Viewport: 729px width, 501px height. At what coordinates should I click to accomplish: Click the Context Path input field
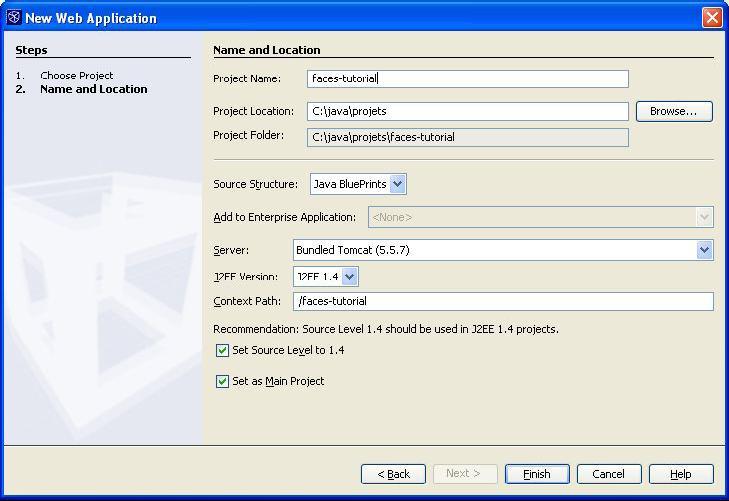503,301
